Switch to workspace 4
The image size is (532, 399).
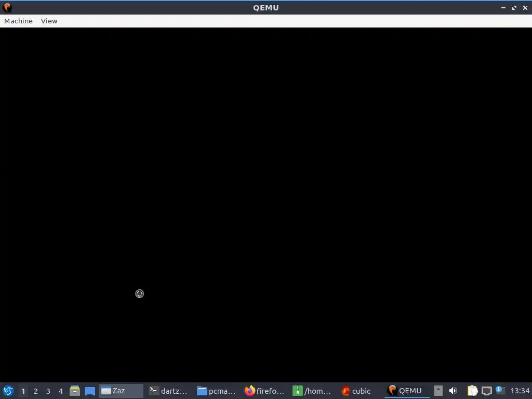pos(61,391)
